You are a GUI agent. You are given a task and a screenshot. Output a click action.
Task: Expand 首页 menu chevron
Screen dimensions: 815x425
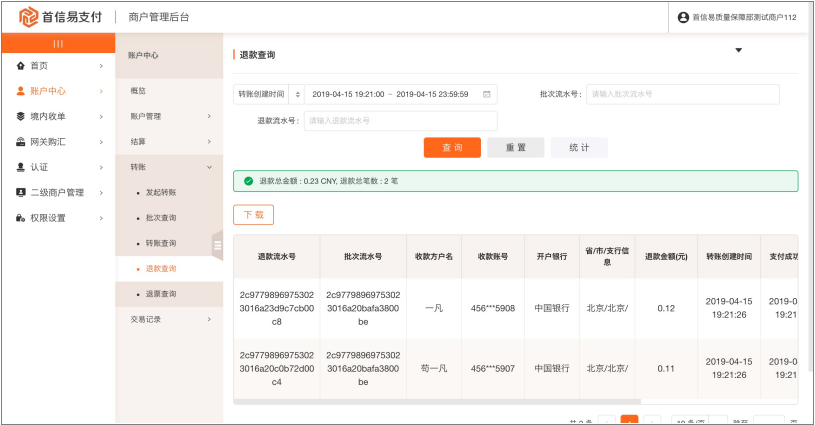[x=101, y=66]
